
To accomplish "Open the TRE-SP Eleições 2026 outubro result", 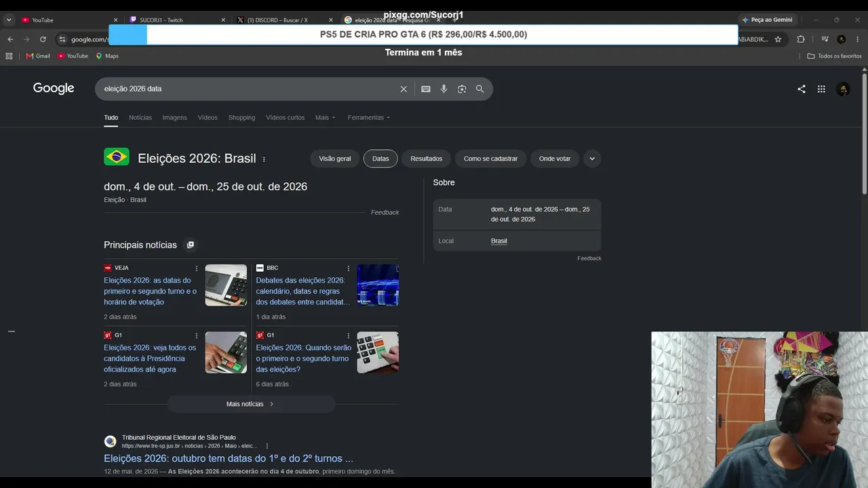I will pyautogui.click(x=229, y=458).
